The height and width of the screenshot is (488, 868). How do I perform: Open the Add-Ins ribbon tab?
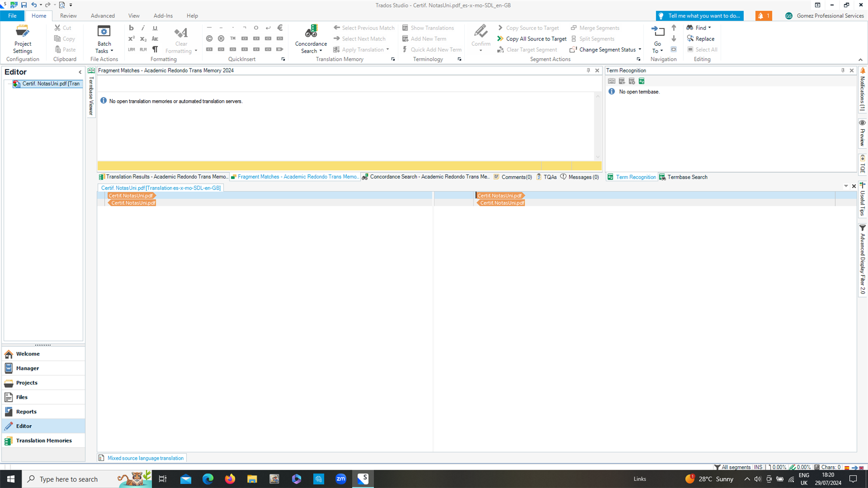pos(163,16)
